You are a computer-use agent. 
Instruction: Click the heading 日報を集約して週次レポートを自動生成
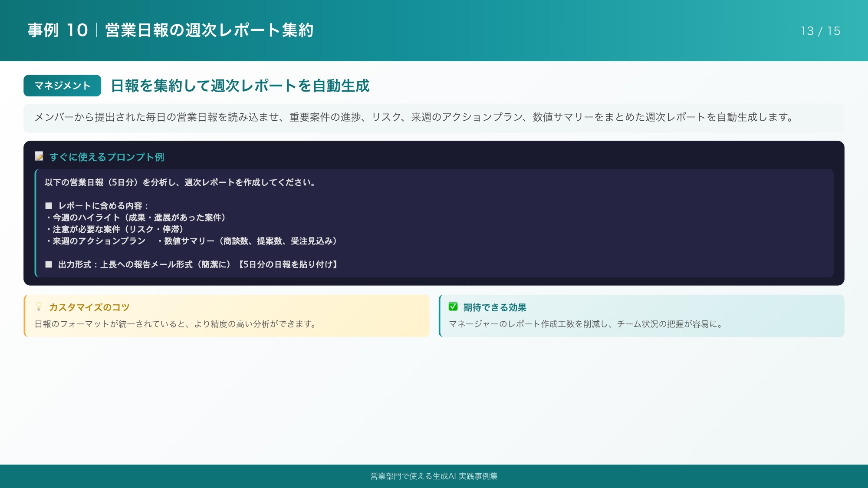coord(240,86)
